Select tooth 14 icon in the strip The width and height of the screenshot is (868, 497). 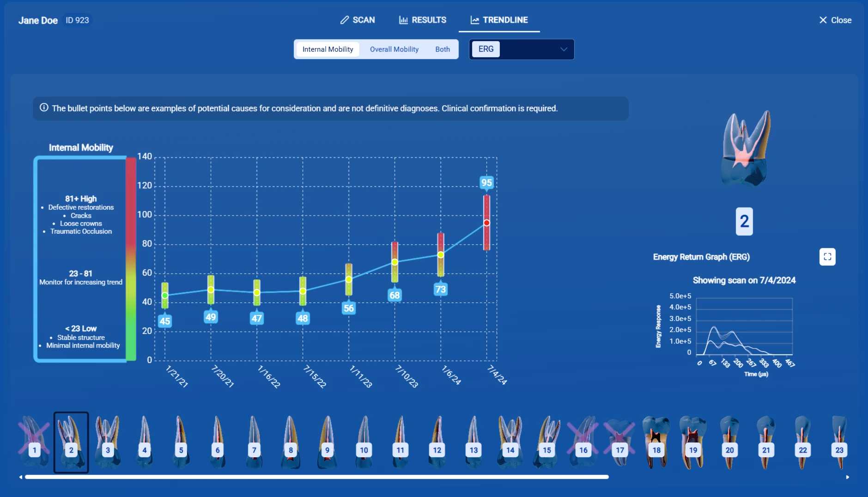[510, 442]
